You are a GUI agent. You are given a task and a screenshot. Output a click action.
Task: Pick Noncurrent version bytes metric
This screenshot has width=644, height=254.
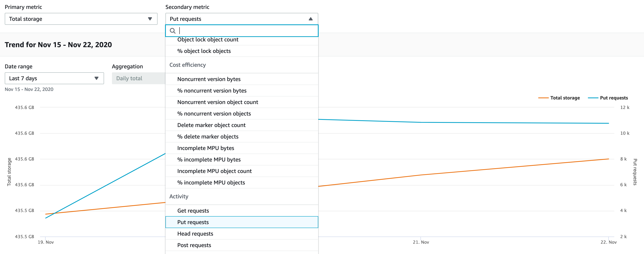(x=209, y=79)
